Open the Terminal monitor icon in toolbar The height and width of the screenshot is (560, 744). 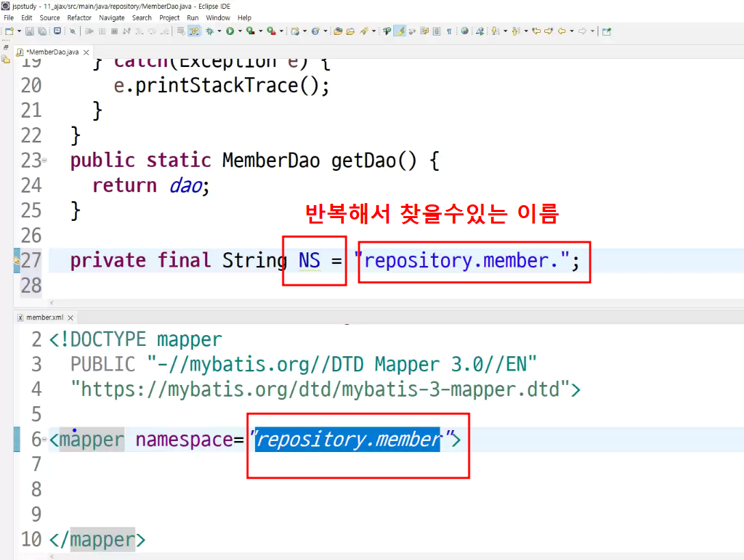[57, 31]
